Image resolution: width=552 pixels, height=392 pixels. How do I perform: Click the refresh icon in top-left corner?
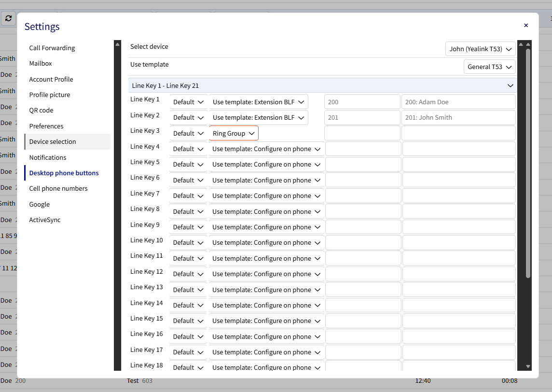[x=8, y=18]
